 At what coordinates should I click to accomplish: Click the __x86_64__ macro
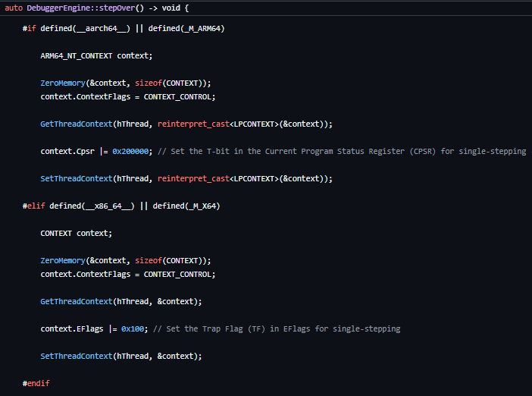108,206
